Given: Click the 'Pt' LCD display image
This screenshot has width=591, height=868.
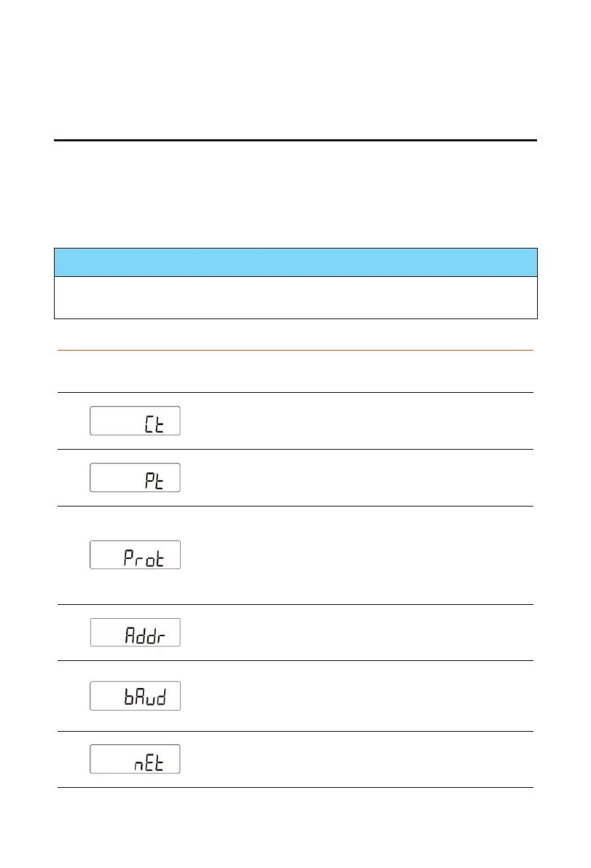Looking at the screenshot, I should [x=135, y=477].
